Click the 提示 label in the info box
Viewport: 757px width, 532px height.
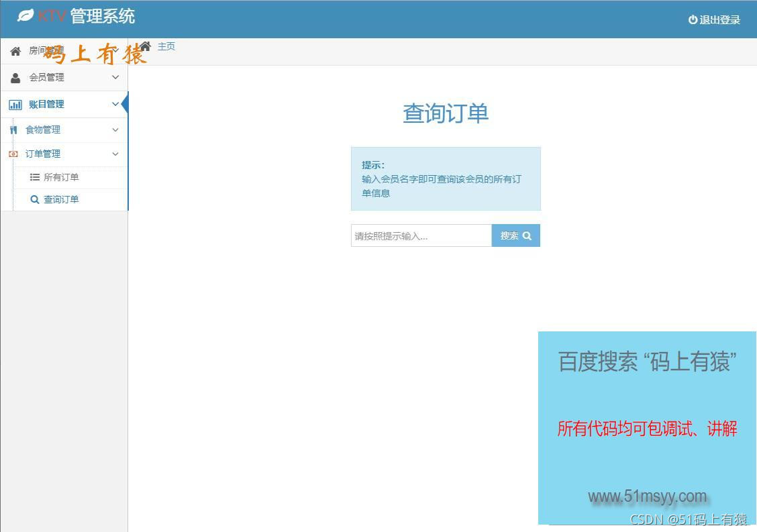tap(373, 165)
